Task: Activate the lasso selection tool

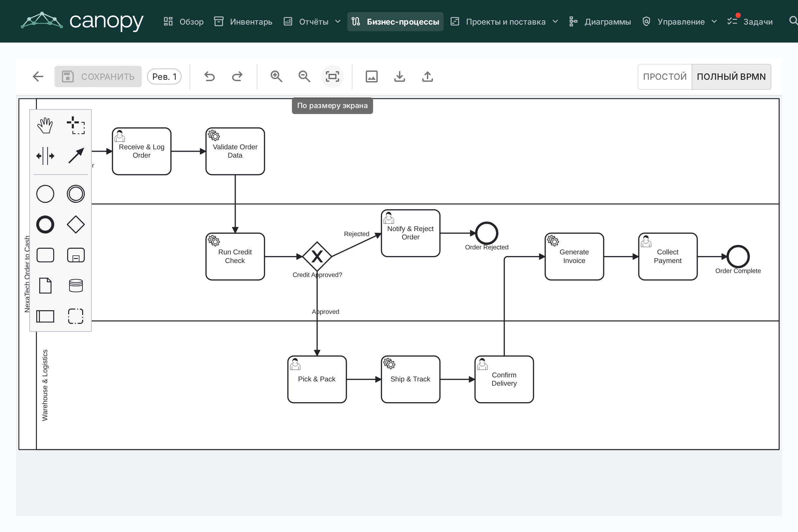Action: (x=76, y=126)
